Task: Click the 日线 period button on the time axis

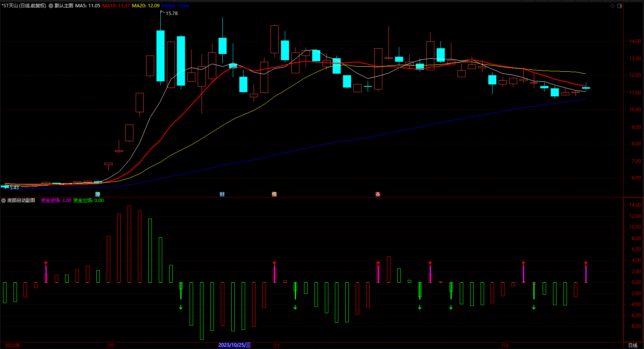Action: click(633, 346)
